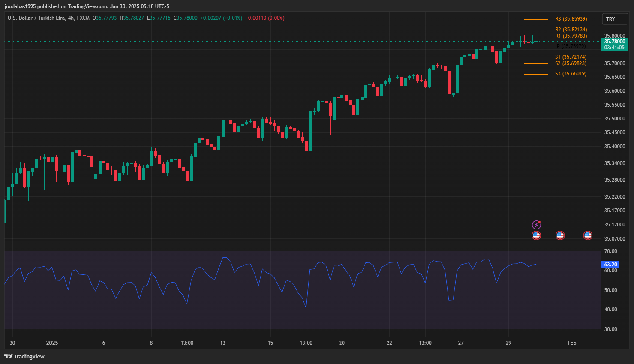Viewport: 634px width, 364px height.
Task: Click the rightmost US flag economic event icon
Action: (x=588, y=235)
